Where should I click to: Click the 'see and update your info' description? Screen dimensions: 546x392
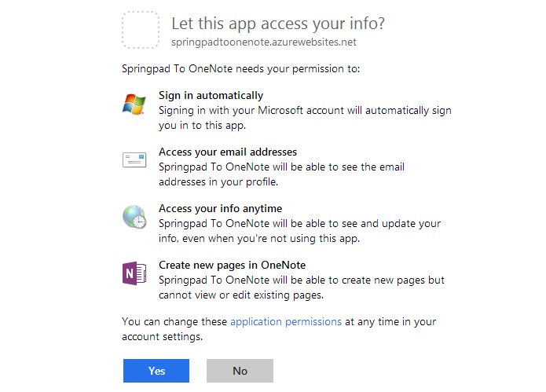pos(300,231)
